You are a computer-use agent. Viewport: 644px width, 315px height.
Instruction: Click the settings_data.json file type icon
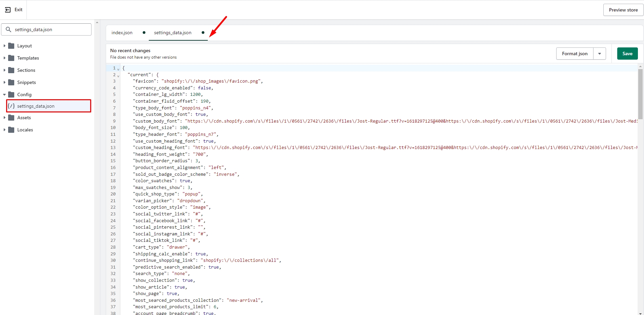click(x=11, y=106)
